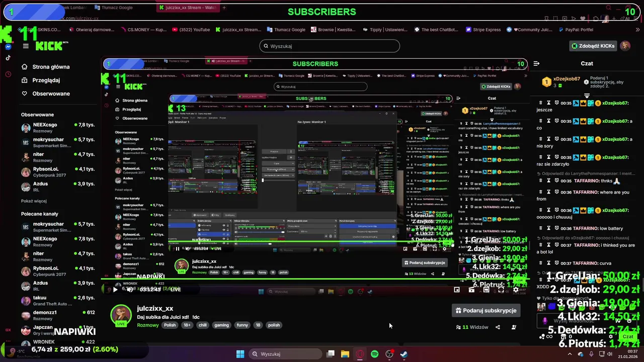Open File Explorer from the taskbar
The height and width of the screenshot is (362, 644).
pyautogui.click(x=345, y=354)
